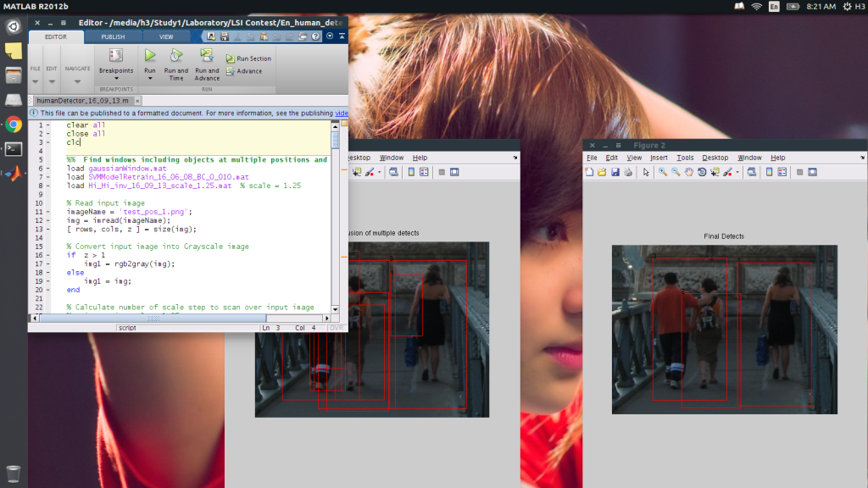Viewport: 868px width, 488px height.
Task: Click the editor horizontal scrollbar thumb
Action: 153,319
